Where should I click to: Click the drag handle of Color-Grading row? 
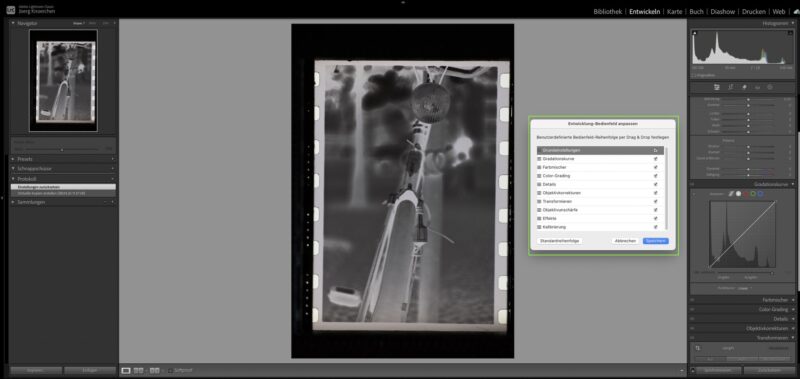pos(539,176)
